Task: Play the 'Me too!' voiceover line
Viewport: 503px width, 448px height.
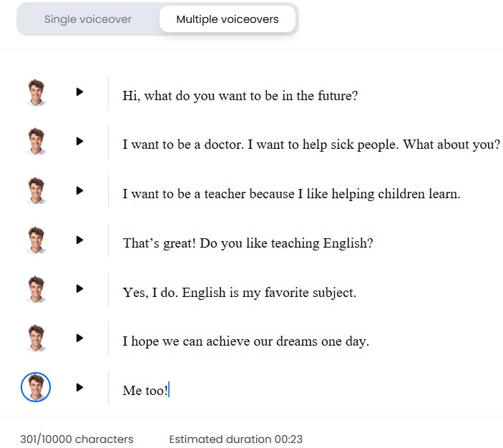Action: point(79,387)
